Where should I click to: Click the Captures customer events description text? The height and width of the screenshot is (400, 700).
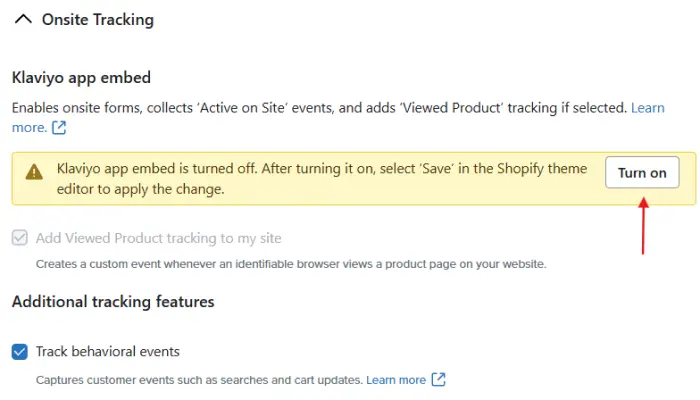click(198, 380)
